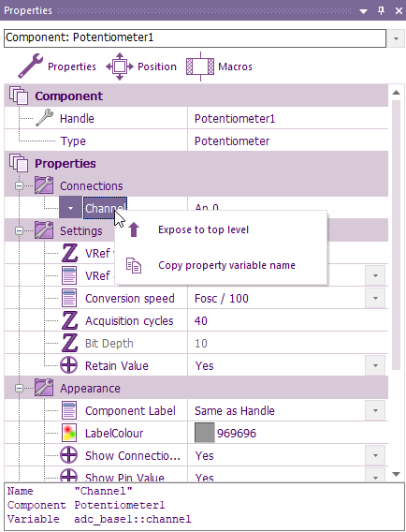Screen dimensions: 406x532
Task: Select Expose to top level
Action: (221, 229)
